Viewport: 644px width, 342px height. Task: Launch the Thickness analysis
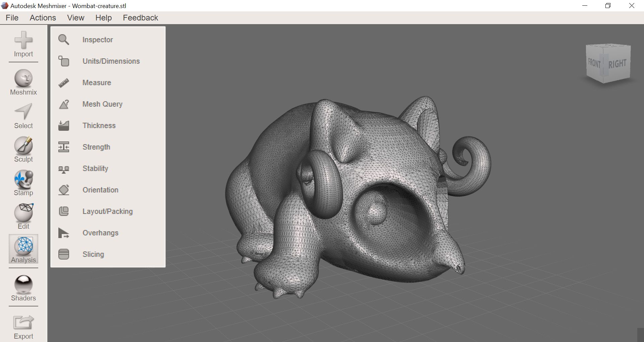[99, 125]
